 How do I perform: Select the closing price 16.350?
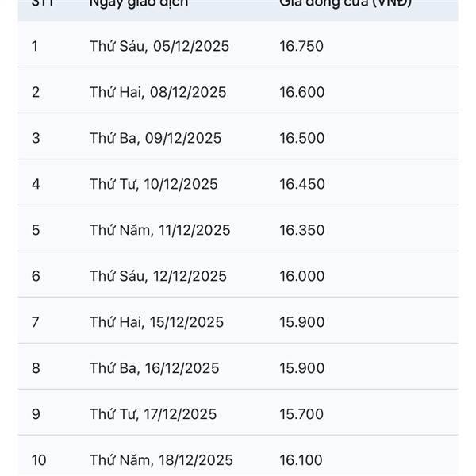coord(301,230)
